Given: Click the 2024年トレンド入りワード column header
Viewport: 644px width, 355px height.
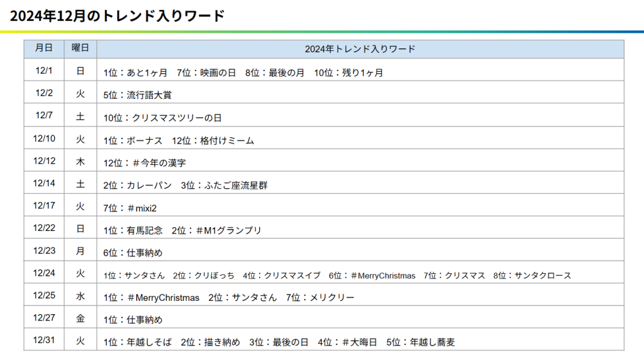Looking at the screenshot, I should click(360, 49).
